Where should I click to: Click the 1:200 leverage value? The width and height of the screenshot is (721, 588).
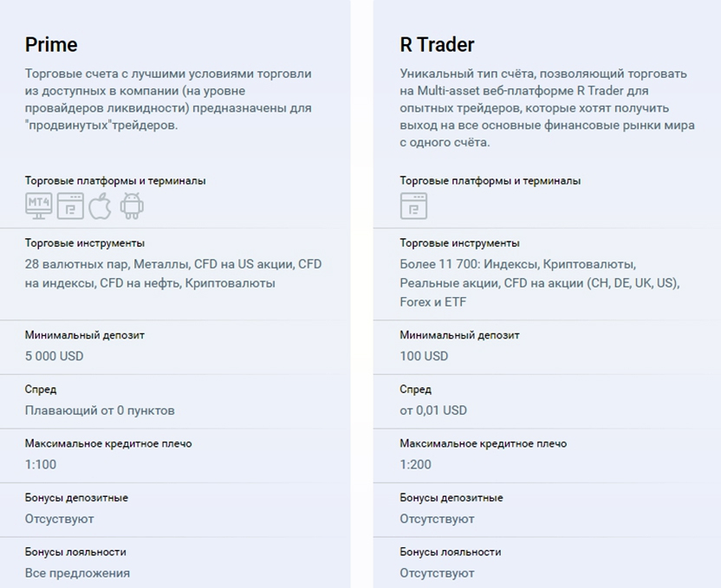click(415, 464)
